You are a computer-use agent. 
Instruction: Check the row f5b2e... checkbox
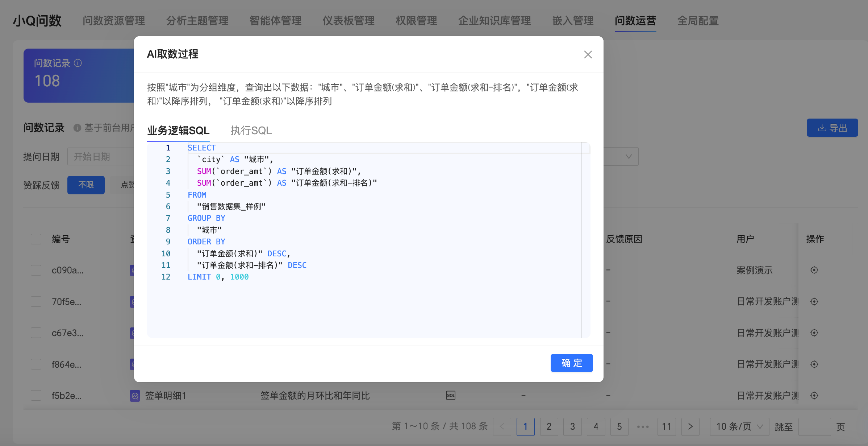(36, 395)
